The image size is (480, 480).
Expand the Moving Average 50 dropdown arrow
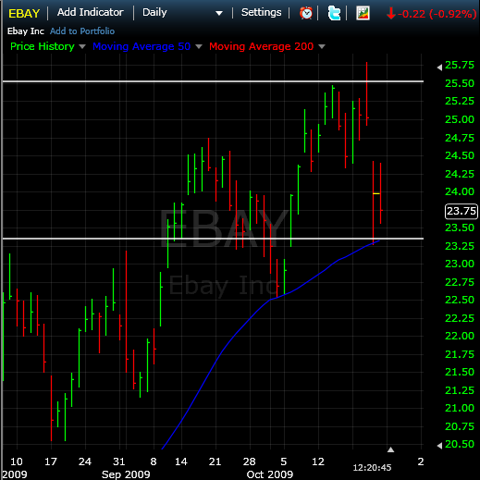[199, 47]
